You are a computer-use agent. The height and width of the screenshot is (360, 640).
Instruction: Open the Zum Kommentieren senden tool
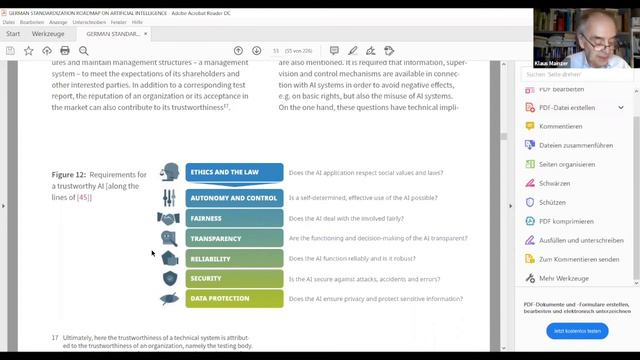pos(579,260)
